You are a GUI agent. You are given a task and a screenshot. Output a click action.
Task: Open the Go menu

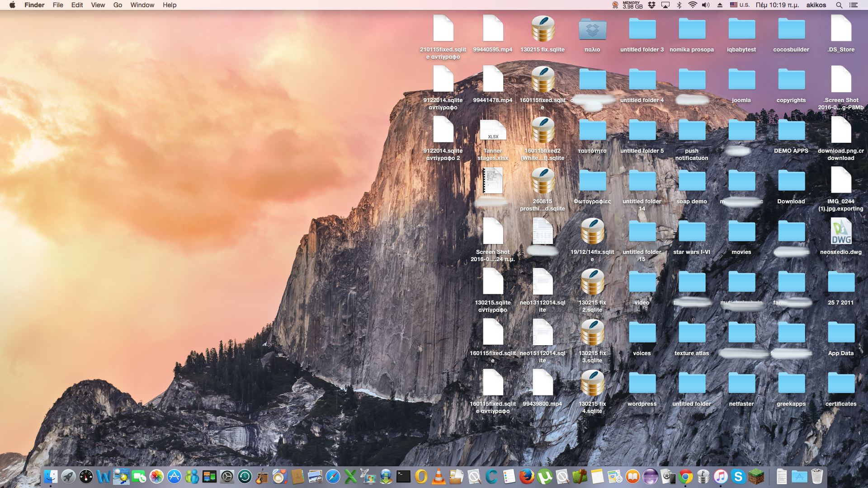118,5
